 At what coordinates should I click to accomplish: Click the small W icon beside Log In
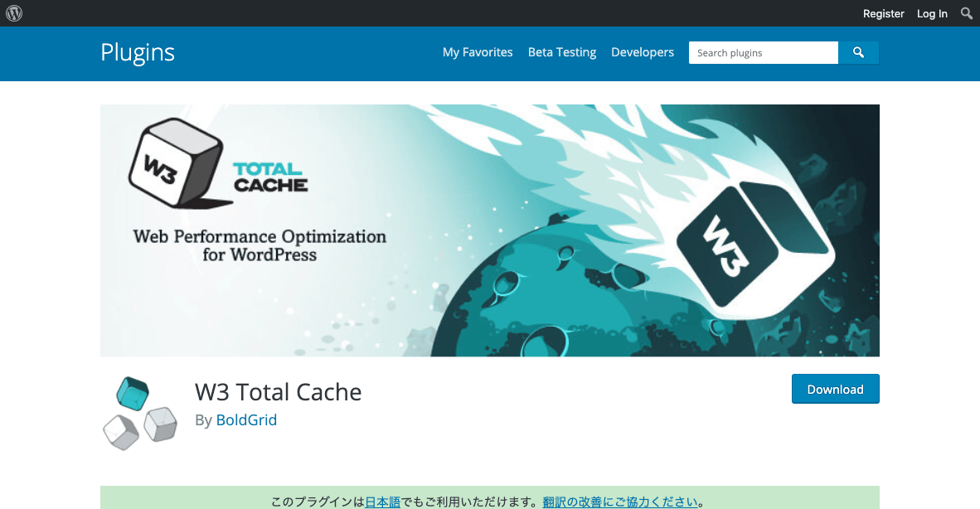13,13
